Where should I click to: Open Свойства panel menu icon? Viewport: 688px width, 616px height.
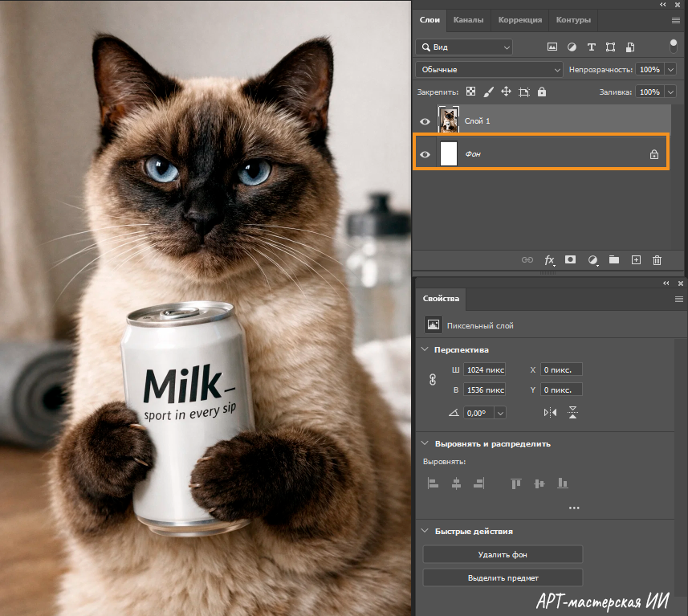[x=679, y=299]
